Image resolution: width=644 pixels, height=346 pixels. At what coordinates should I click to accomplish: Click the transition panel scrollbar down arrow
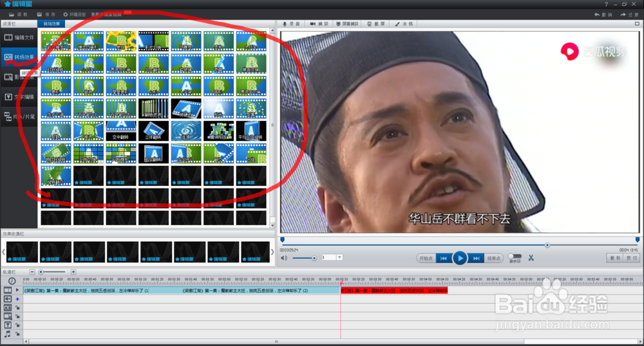click(x=272, y=225)
